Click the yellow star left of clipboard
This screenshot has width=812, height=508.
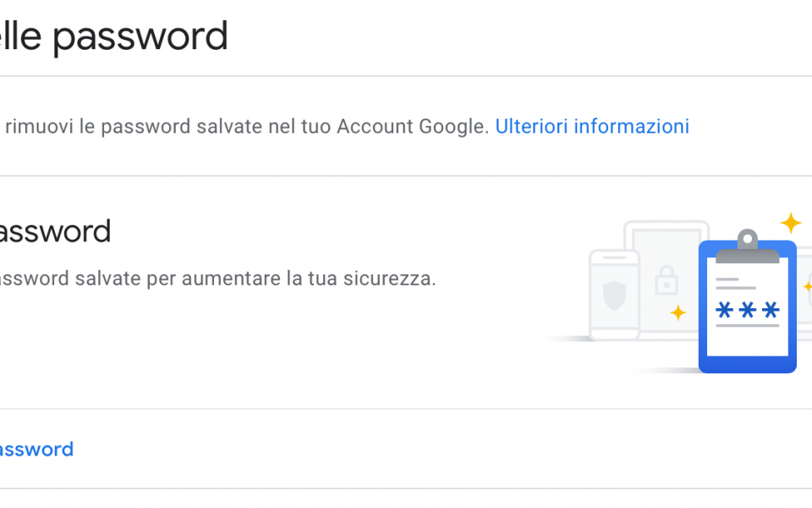[x=678, y=312]
